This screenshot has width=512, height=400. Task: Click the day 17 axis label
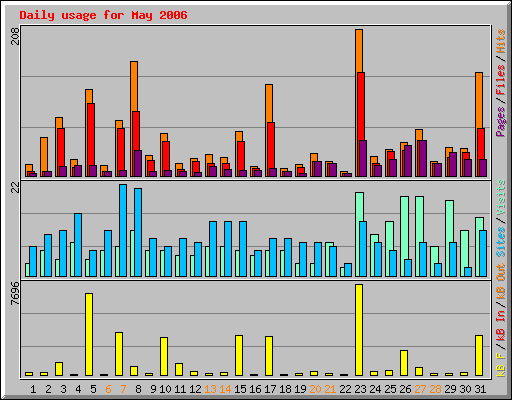tap(270, 389)
